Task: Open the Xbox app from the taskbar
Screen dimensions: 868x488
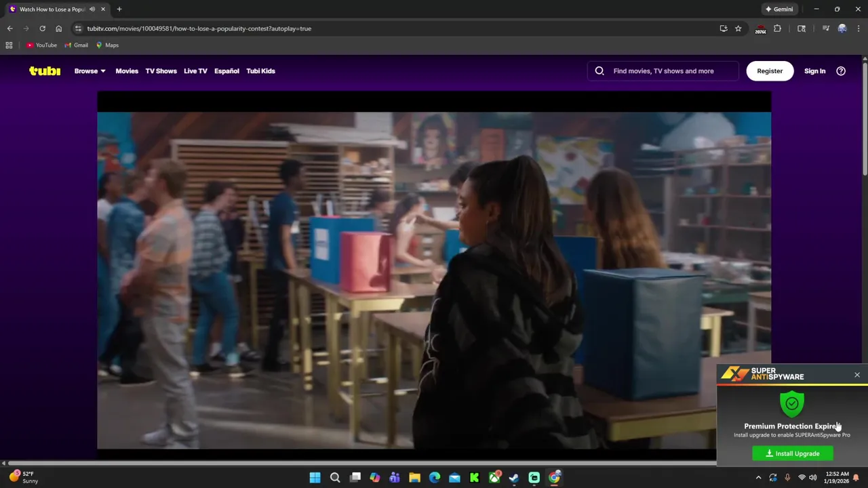Action: coord(494,477)
